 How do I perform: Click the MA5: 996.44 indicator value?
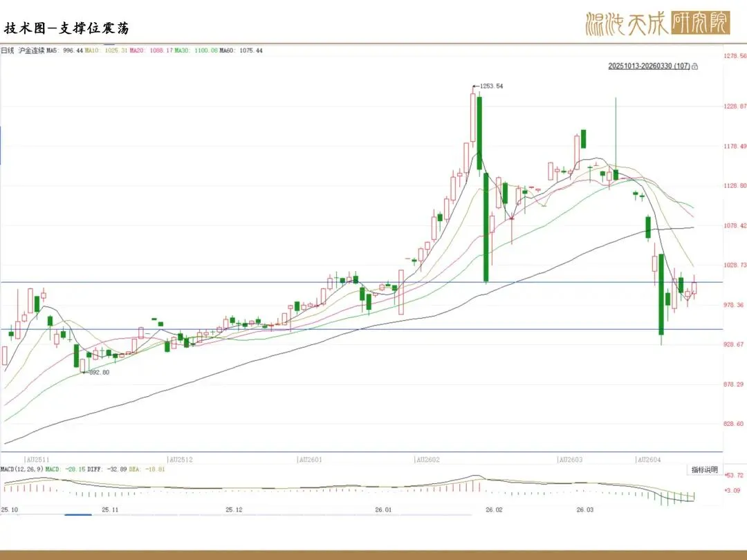click(65, 50)
